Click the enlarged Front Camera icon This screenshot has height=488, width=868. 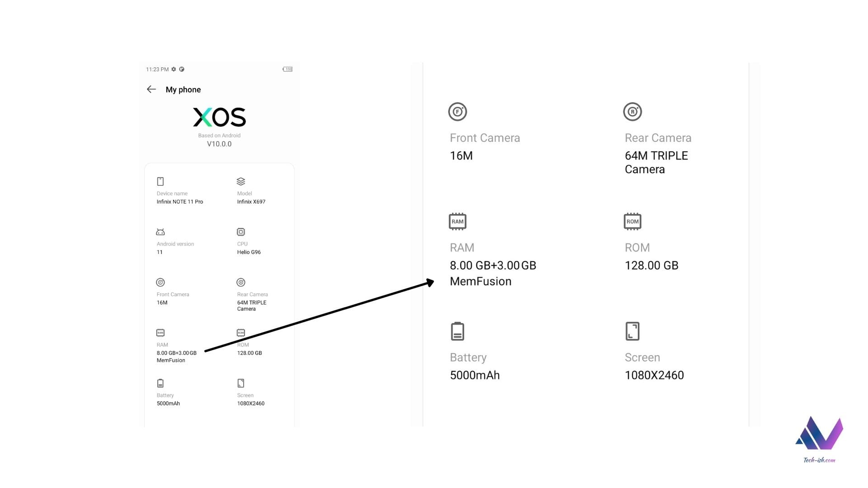(458, 112)
